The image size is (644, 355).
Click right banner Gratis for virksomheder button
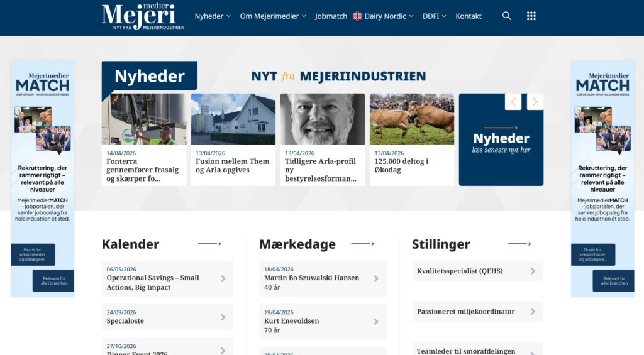click(x=593, y=254)
